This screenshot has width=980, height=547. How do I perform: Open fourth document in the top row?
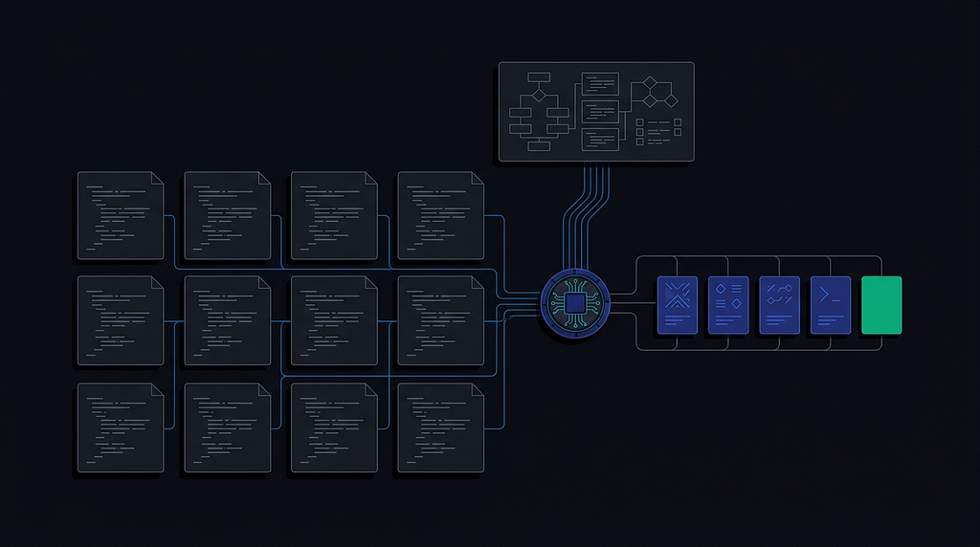[440, 215]
